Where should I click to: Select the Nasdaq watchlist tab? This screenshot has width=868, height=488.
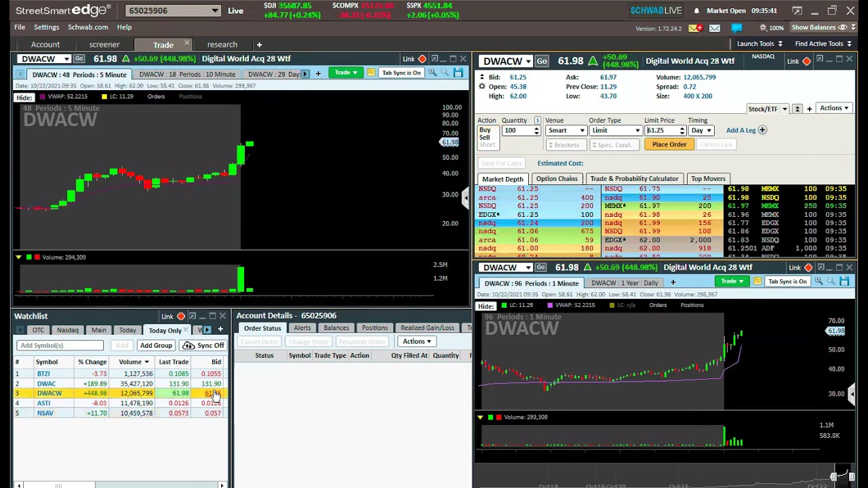[67, 330]
